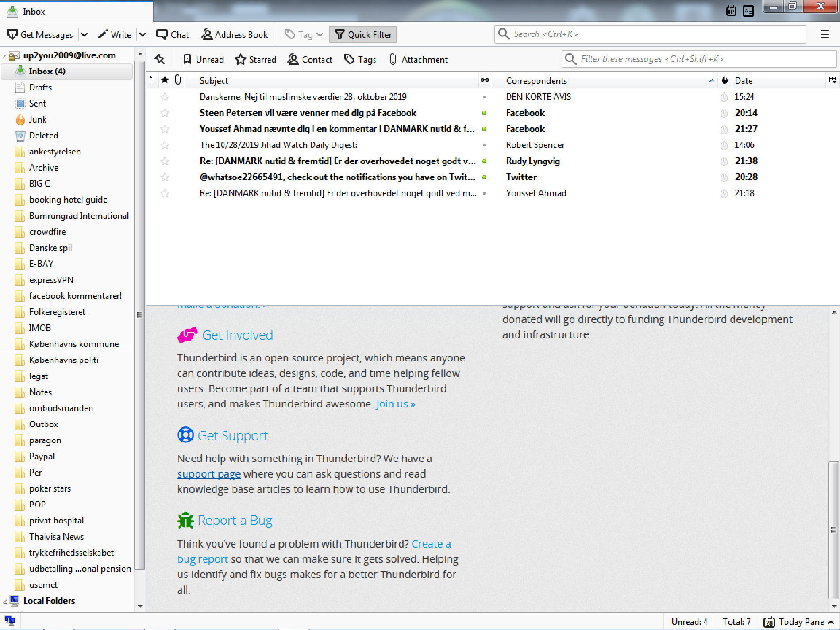Screen dimensions: 840x630
Task: Click the Total: 7 status bar entry
Action: (736, 622)
